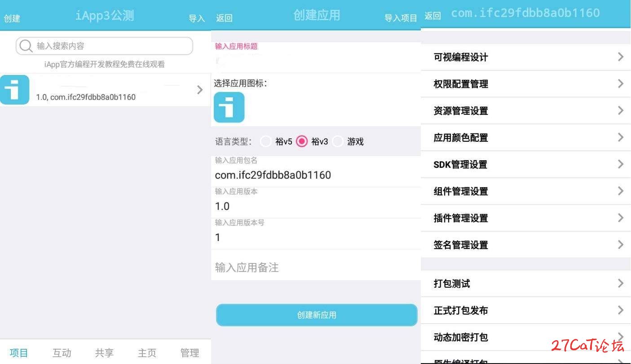This screenshot has height=364, width=631.
Task: Open project arrow beside com.ifc29fdbb8a0b1160 row
Action: (200, 90)
